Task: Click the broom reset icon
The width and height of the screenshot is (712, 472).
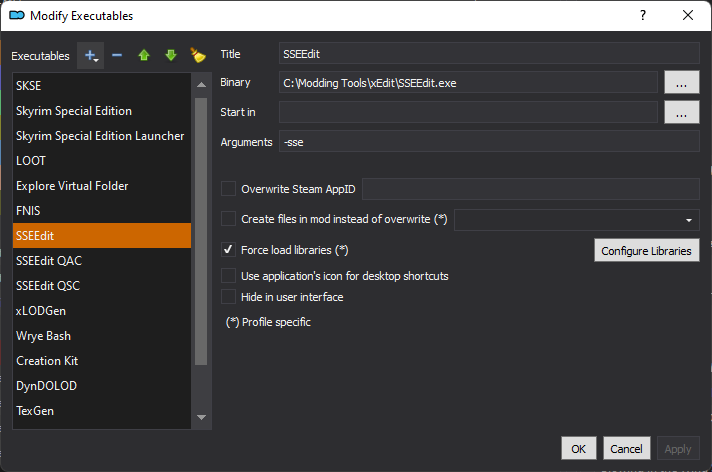Action: tap(198, 55)
